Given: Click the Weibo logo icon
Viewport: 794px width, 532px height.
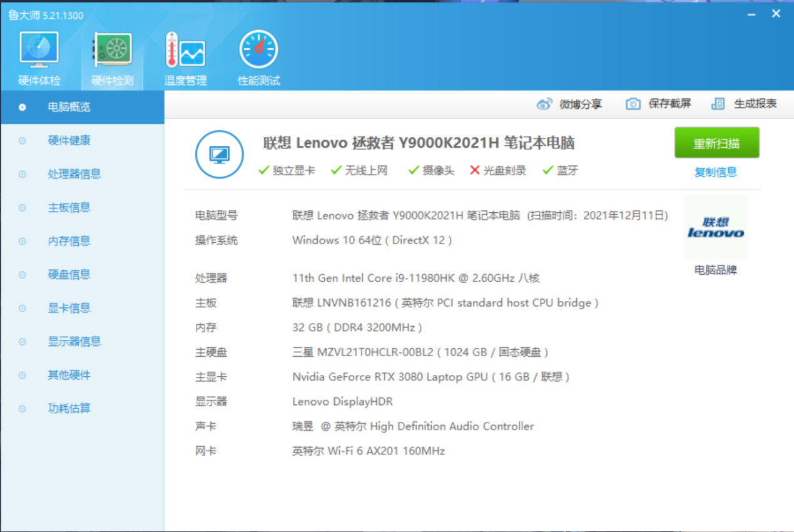Looking at the screenshot, I should [545, 104].
